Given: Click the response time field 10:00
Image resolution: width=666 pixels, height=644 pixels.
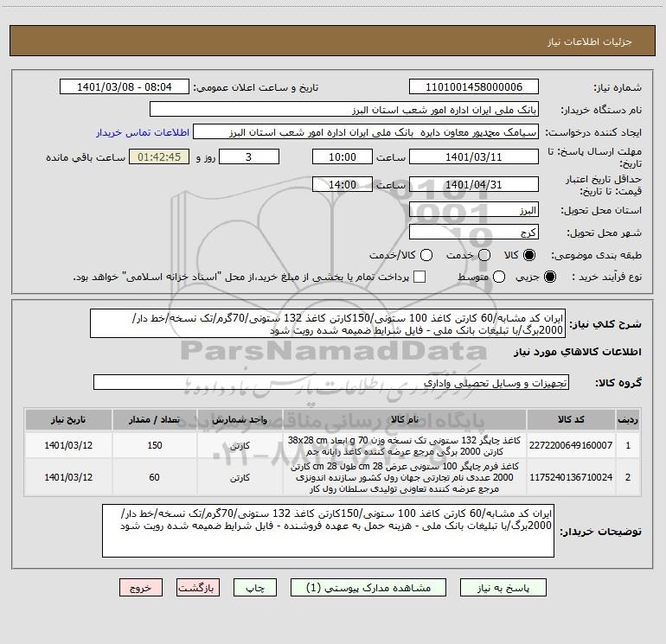Looking at the screenshot, I should pos(343,156).
